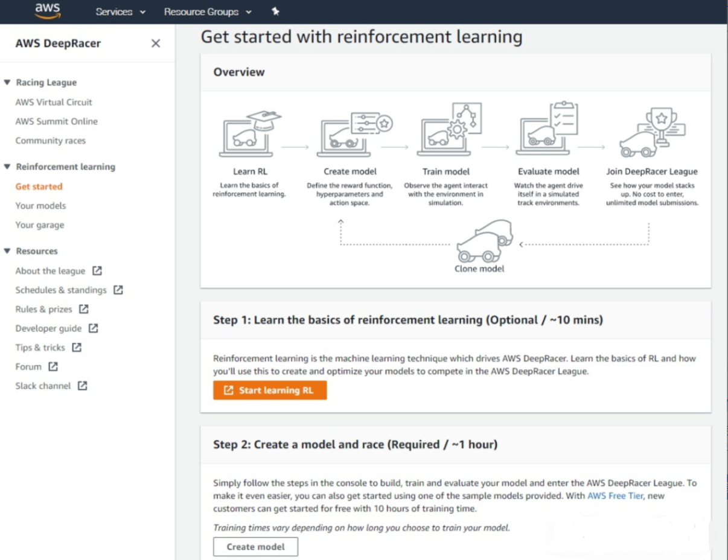Click the Clone model label
Image resolution: width=728 pixels, height=560 pixels.
pos(479,269)
